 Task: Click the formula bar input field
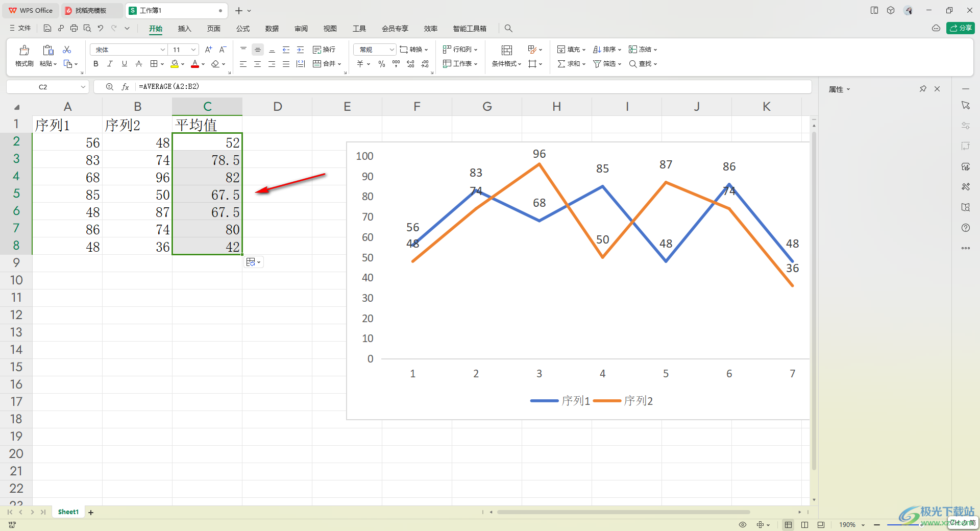tap(474, 87)
